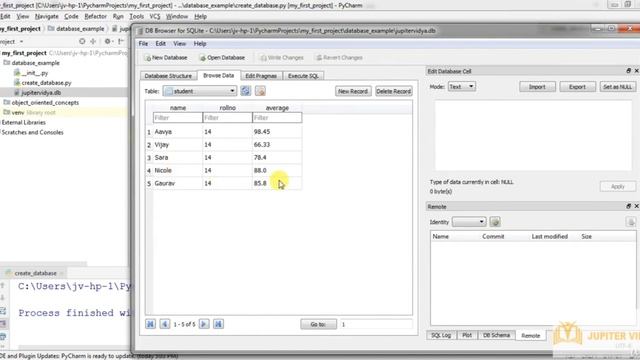
Task: Switch to Execute SQL tab
Action: pyautogui.click(x=303, y=76)
